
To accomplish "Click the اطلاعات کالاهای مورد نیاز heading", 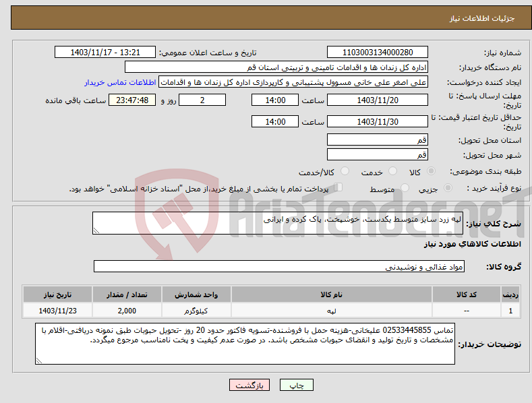I will point(472,244).
